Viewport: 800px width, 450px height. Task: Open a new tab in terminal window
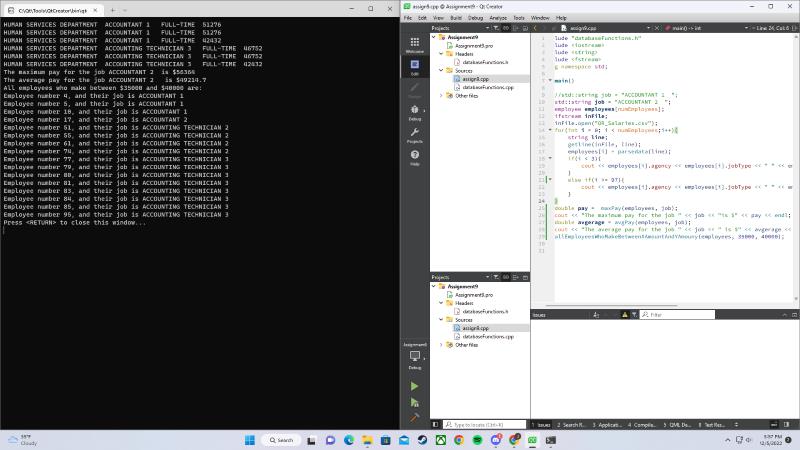click(113, 10)
